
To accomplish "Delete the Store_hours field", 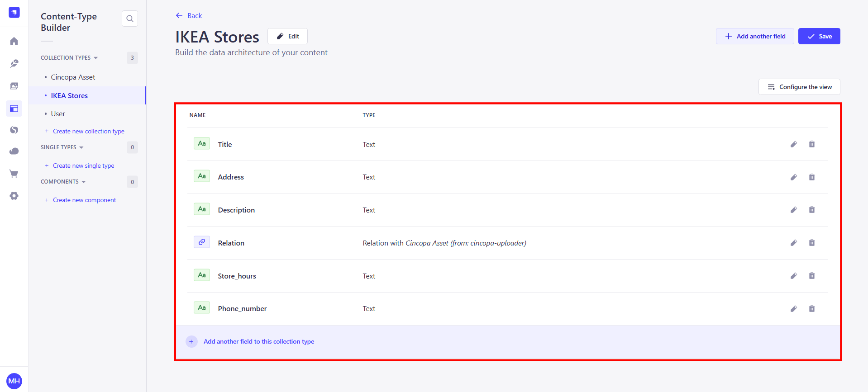I will pyautogui.click(x=812, y=276).
